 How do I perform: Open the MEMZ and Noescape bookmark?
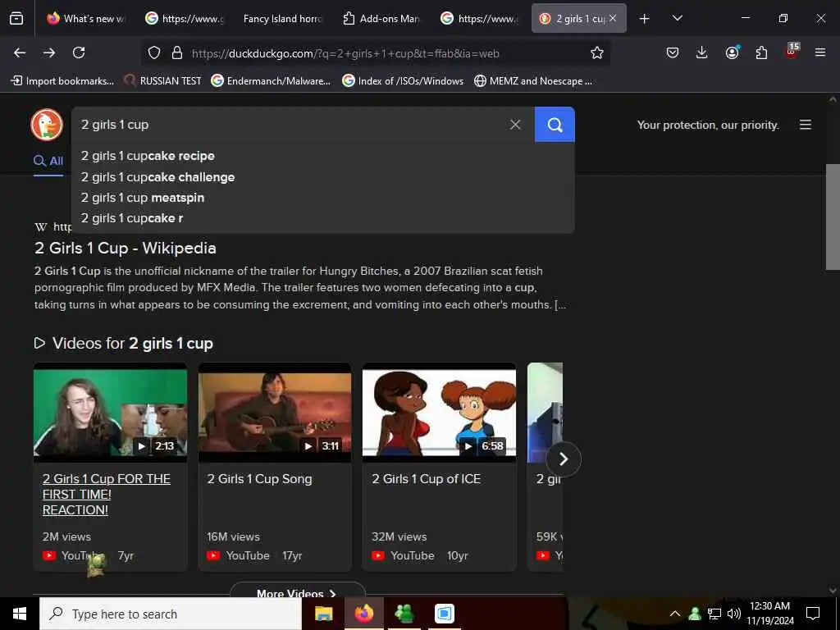coord(533,81)
